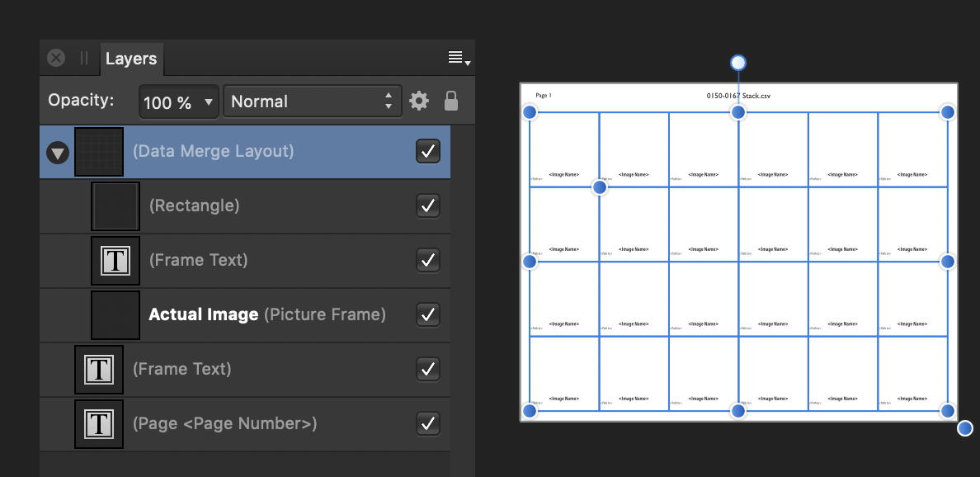Uncheck the Actual Image layer visibility

[x=428, y=314]
